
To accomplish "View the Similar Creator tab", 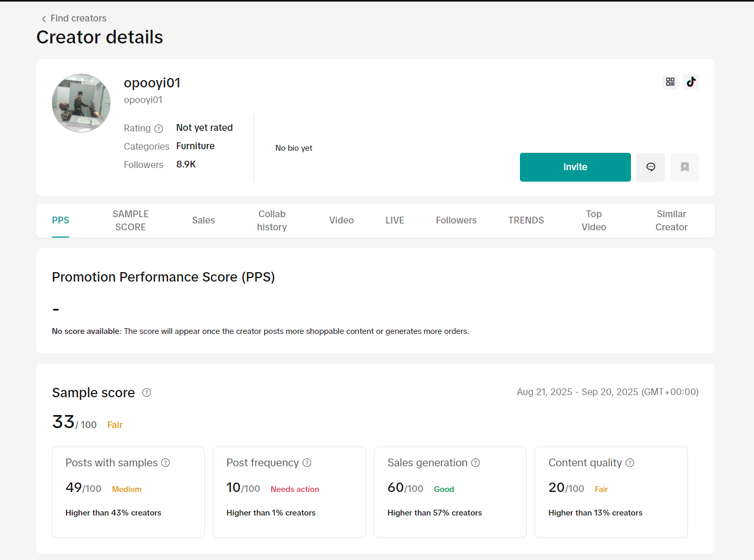I will pos(671,220).
